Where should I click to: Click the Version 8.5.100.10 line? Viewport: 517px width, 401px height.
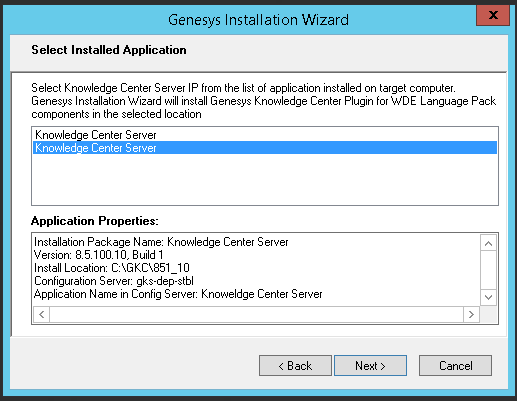point(99,255)
